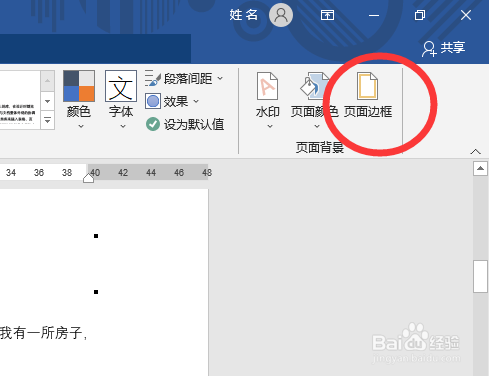The height and width of the screenshot is (376, 489).
Task: Click the text 我有一所房子 in document
Action: (x=41, y=333)
